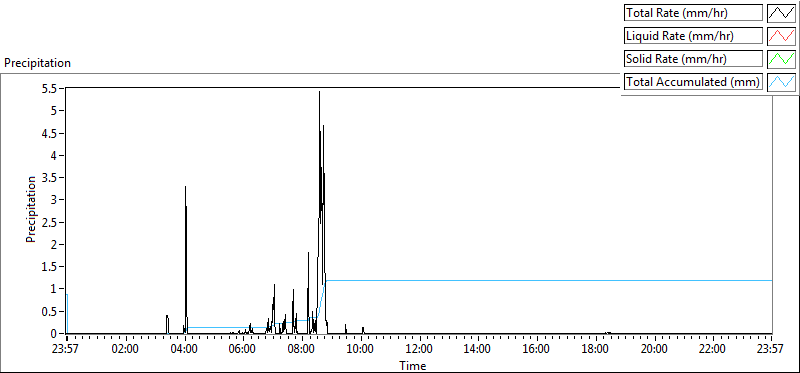
Task: Click the Total Accumulated blue plot sample icon
Action: pyautogui.click(x=782, y=82)
